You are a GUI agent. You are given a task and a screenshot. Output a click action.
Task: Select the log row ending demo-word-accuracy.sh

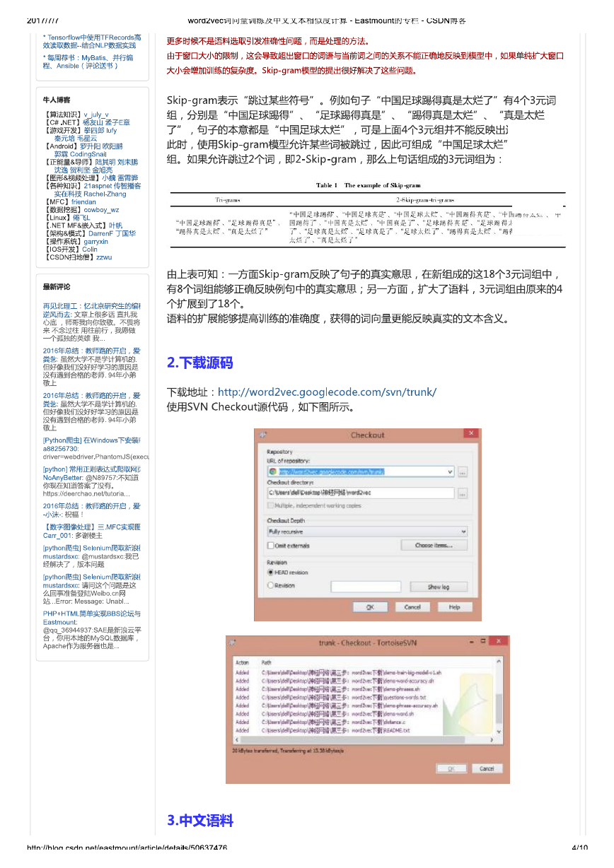click(335, 680)
